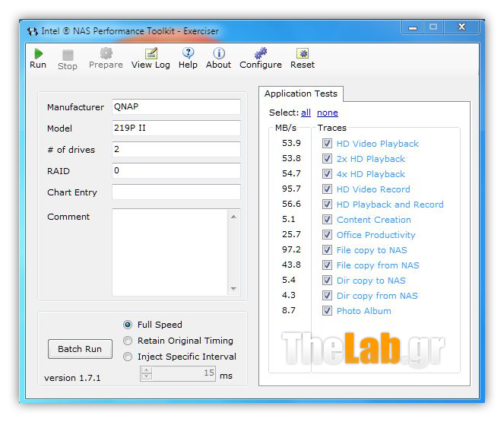Open the About info icon
Screen dimensions: 504x422
point(219,53)
